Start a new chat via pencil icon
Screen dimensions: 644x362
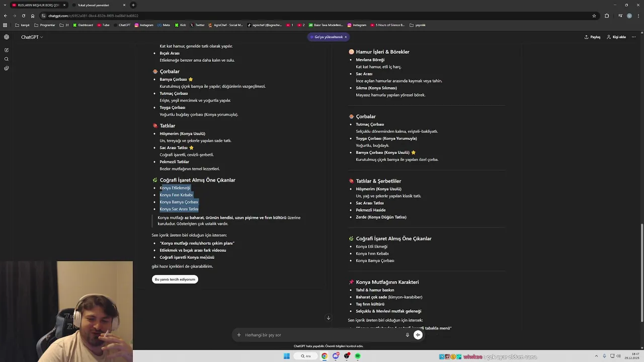[x=6, y=50]
